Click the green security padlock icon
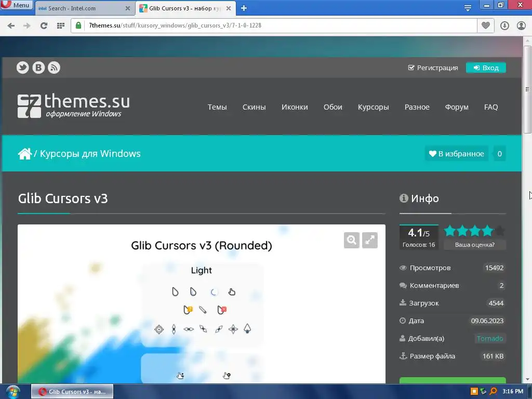This screenshot has width=532, height=399. click(78, 25)
